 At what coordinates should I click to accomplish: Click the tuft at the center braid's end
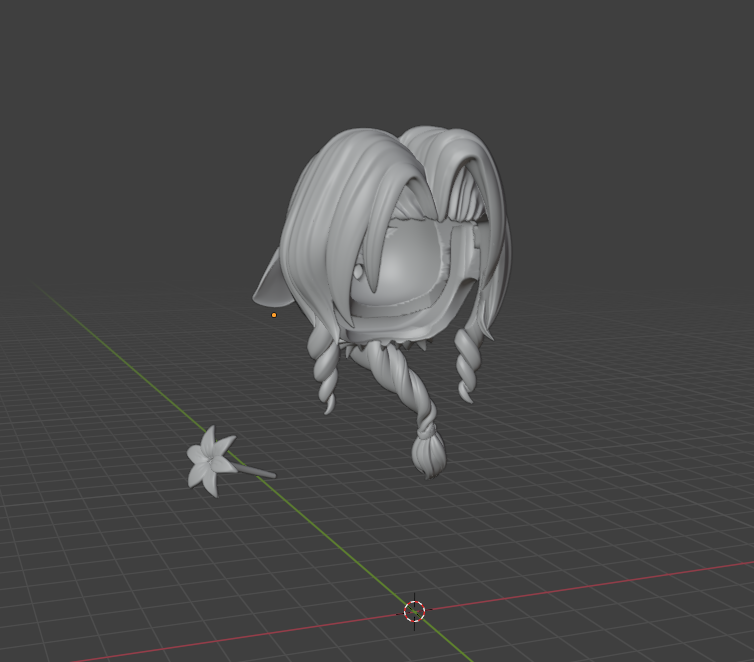(428, 455)
